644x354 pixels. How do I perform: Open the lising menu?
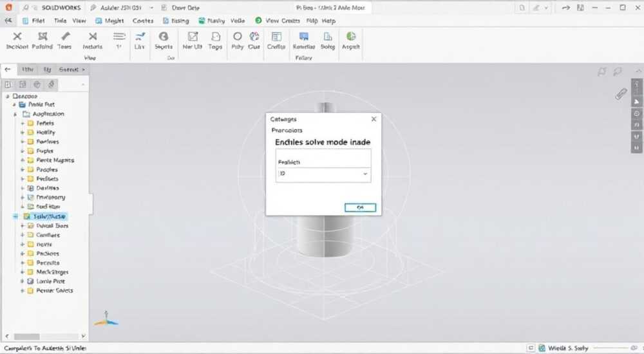[x=180, y=21]
